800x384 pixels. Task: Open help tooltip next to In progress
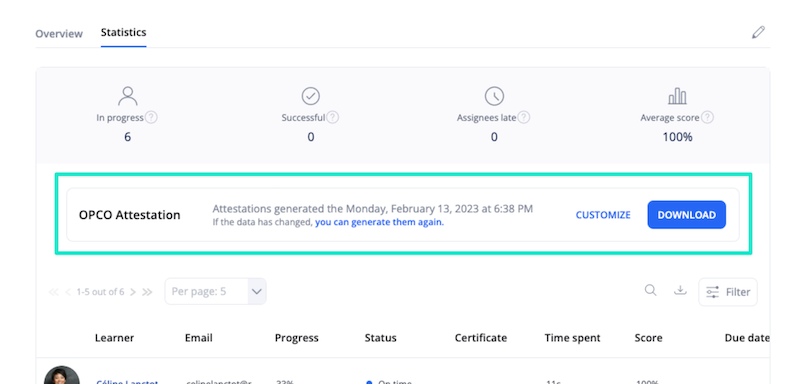151,117
